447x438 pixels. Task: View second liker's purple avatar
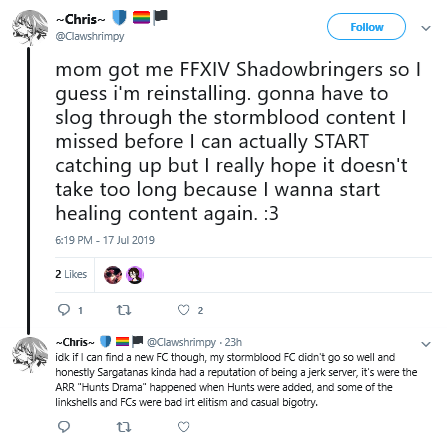pos(135,275)
